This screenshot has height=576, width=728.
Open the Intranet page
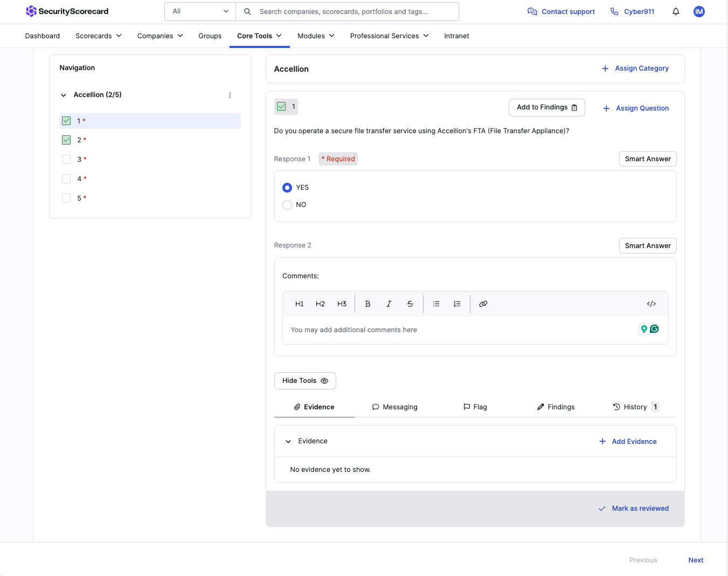pyautogui.click(x=456, y=36)
